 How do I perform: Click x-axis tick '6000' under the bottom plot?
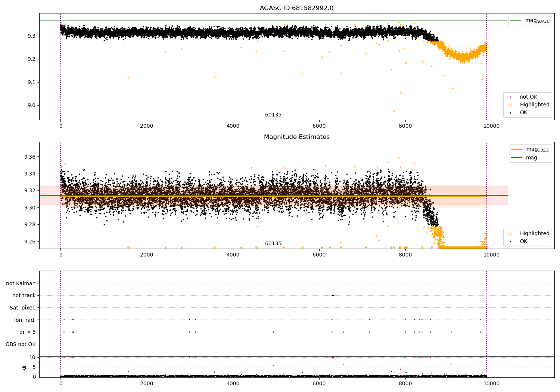[x=319, y=384]
